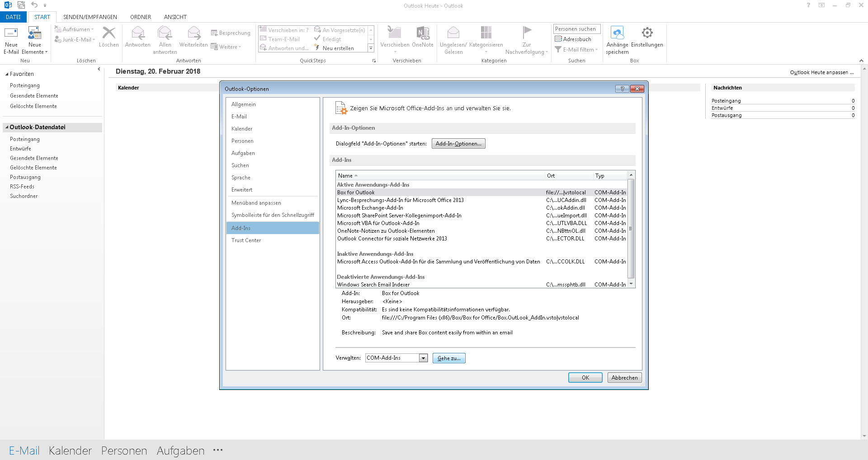Collapse the Favoriten folder group
The image size is (868, 460).
point(7,74)
